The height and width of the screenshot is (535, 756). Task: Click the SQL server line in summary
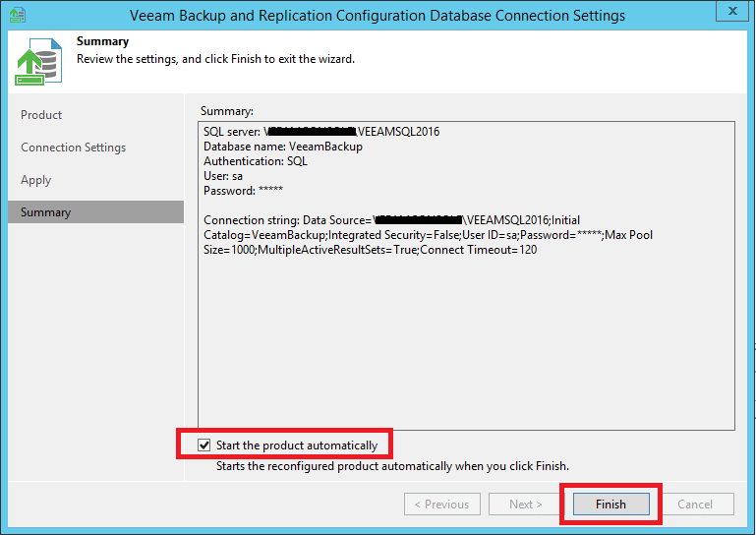321,132
